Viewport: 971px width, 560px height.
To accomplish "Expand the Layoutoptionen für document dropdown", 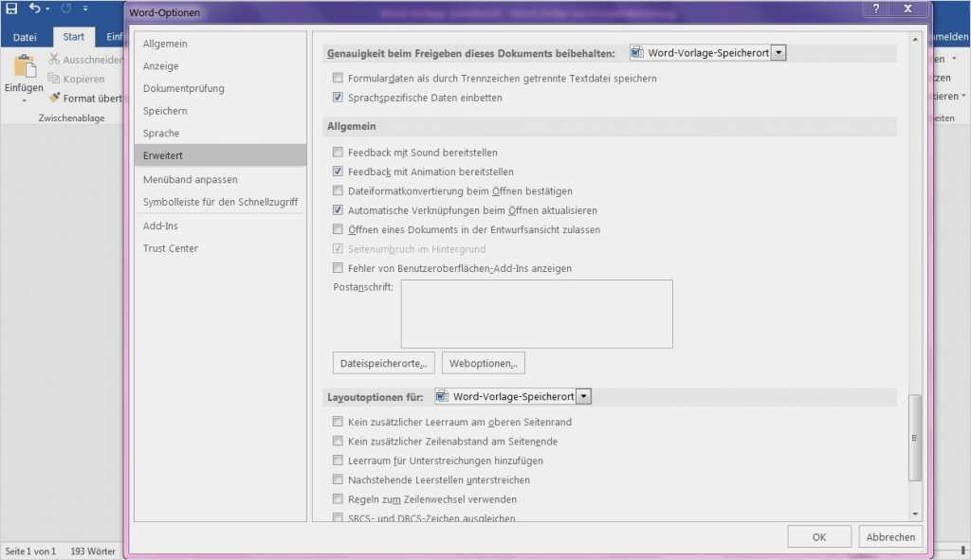I will 584,396.
